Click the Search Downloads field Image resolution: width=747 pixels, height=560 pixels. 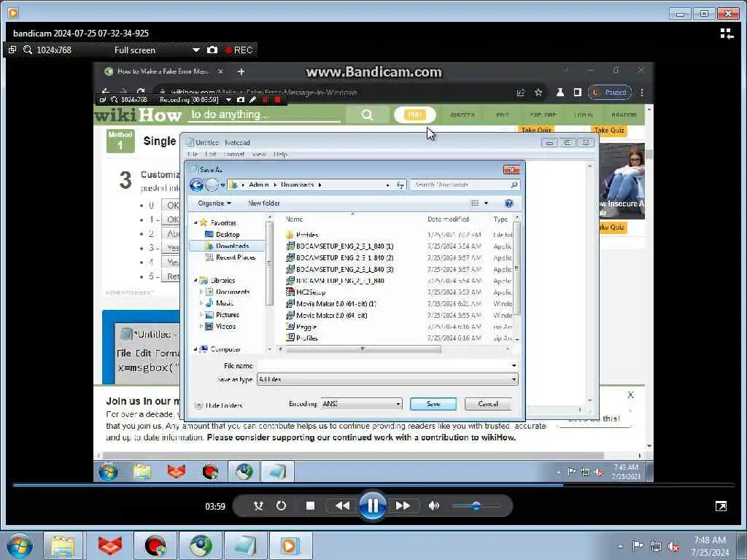coord(465,184)
